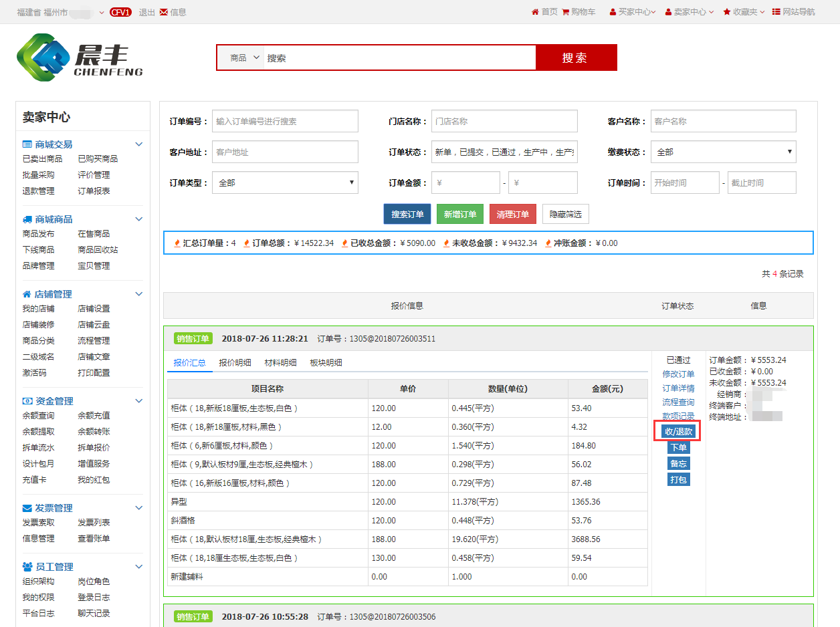Open messages via the envelope icon

click(x=163, y=12)
